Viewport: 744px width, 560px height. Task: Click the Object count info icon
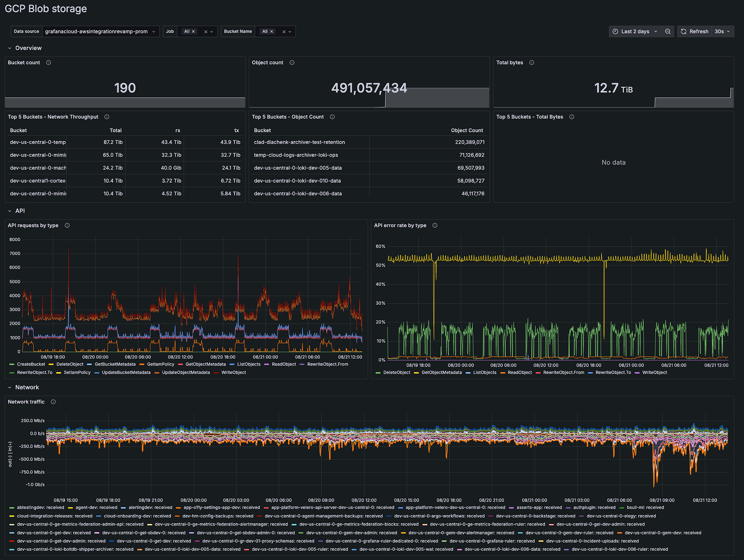[x=292, y=62]
